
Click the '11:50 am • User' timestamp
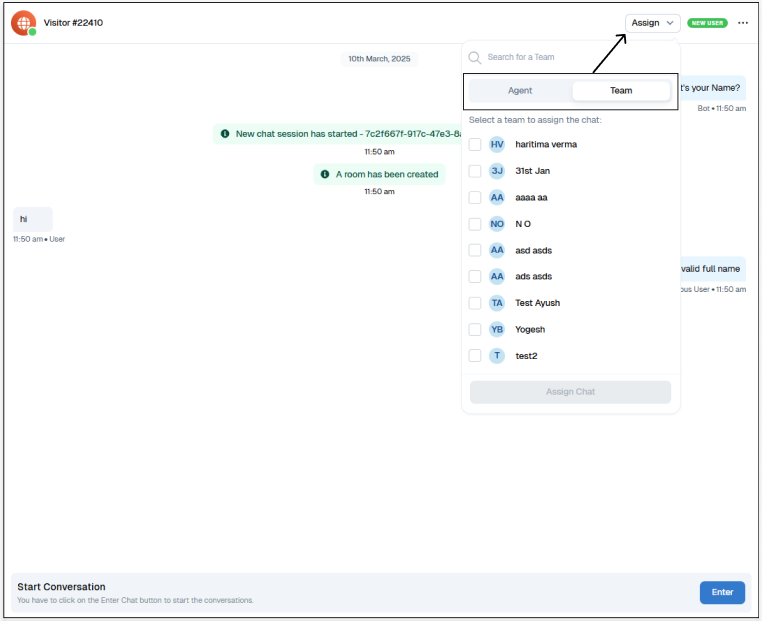39,239
